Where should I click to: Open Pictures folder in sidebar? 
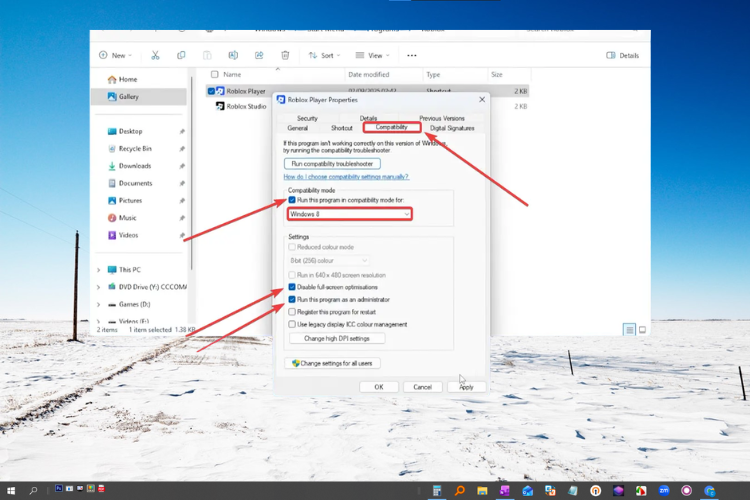(x=125, y=200)
